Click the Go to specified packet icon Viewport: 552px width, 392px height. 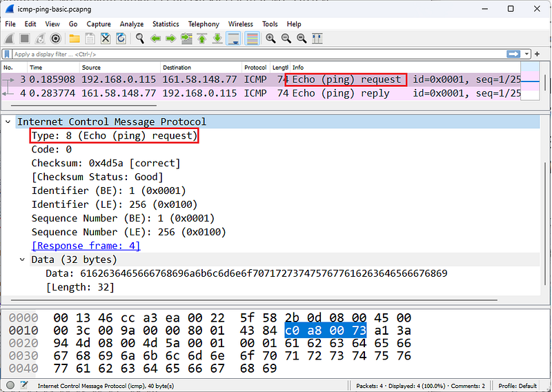pos(186,39)
